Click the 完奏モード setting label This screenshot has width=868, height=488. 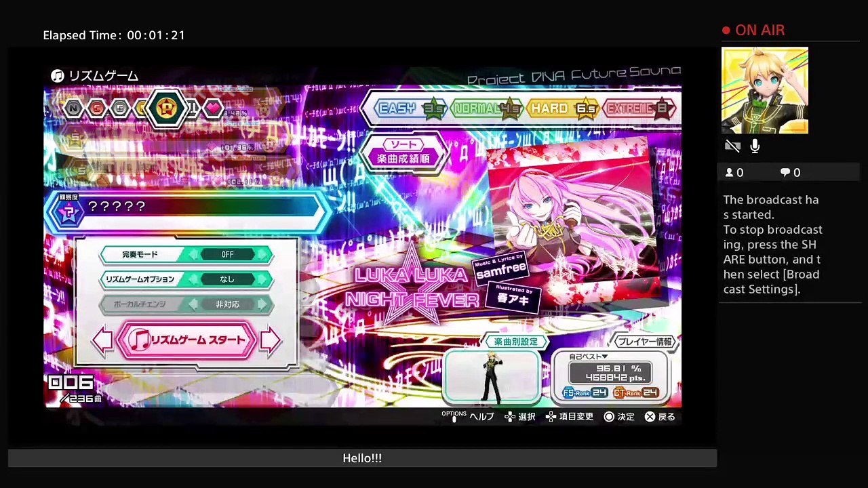point(140,255)
